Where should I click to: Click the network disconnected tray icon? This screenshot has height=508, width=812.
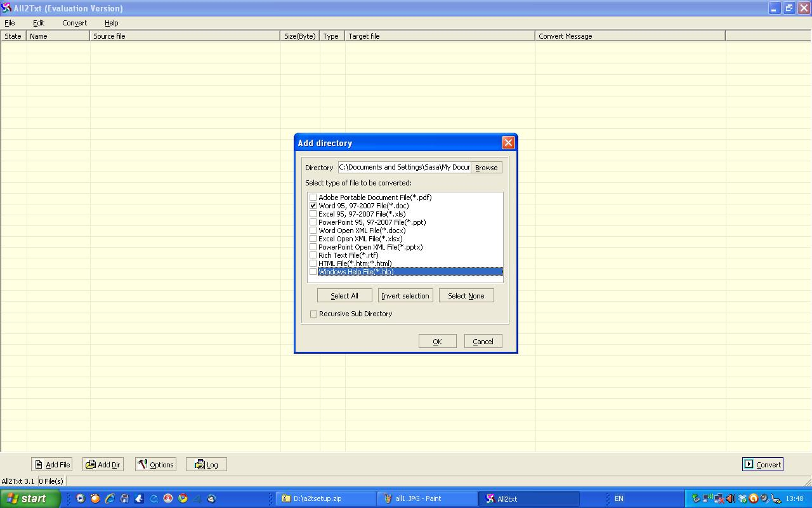coord(719,498)
